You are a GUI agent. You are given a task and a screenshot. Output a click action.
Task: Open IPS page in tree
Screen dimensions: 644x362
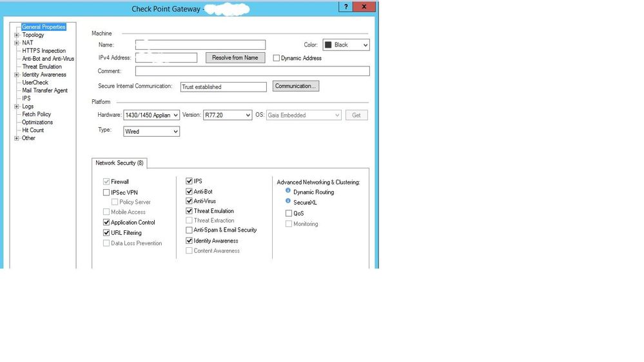[26, 98]
